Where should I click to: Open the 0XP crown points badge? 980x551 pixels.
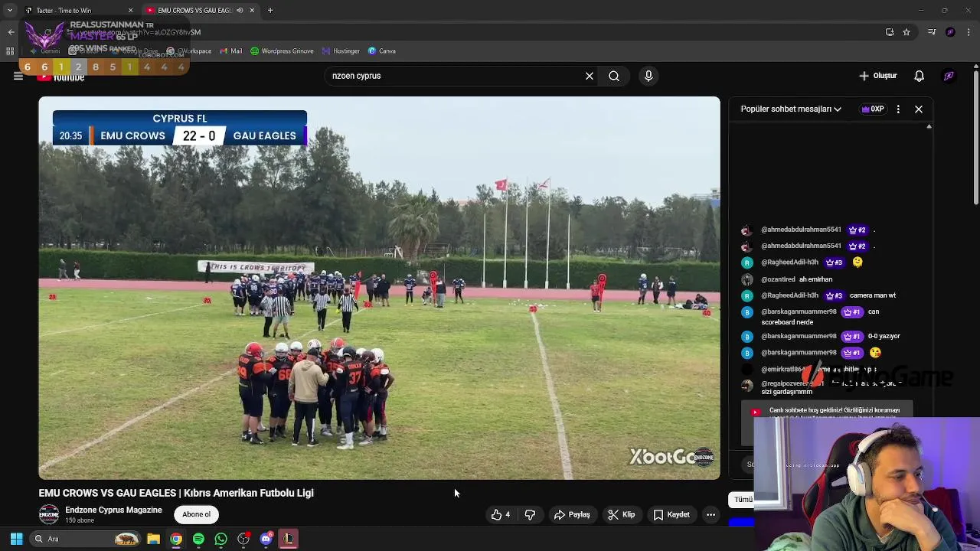[x=872, y=109]
